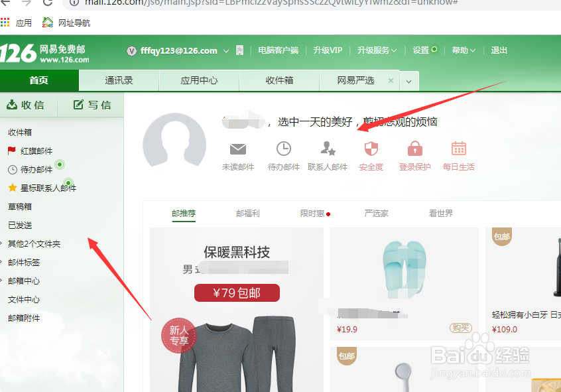Click the shower head product image
Viewport: 561px width, 392px height.
pos(405,376)
